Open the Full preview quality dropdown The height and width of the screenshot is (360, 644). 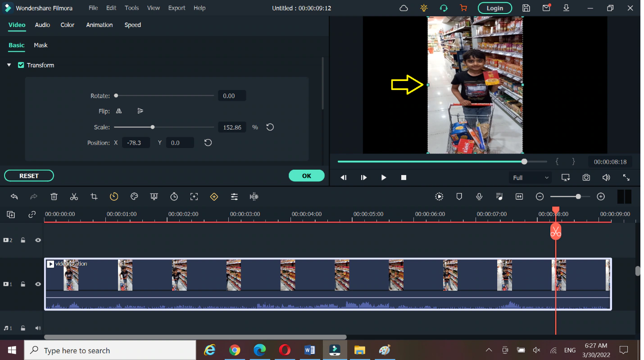point(530,178)
